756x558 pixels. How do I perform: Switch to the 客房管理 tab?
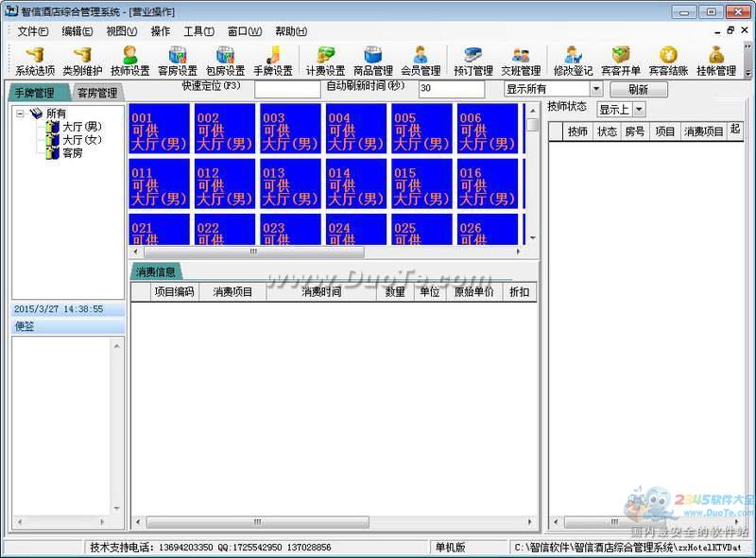pos(97,93)
